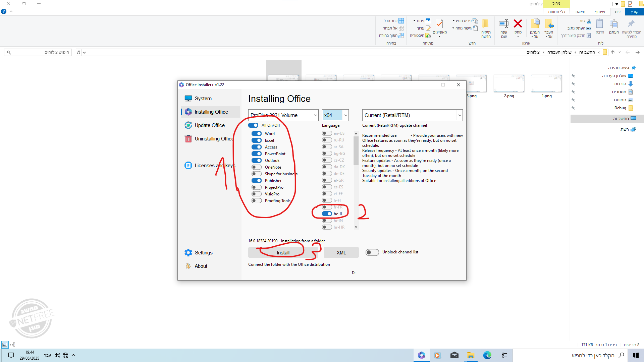Switch to the View ribbon tab
The height and width of the screenshot is (362, 644).
[580, 12]
